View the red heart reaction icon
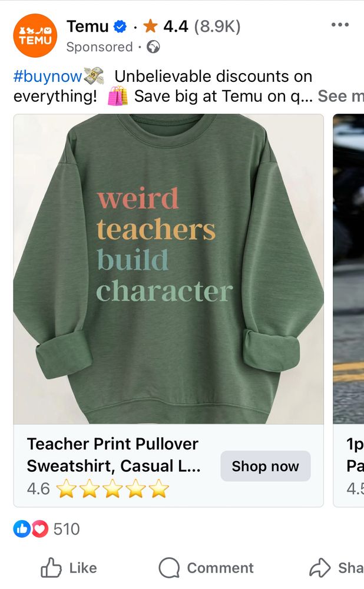364x589 pixels. click(40, 529)
